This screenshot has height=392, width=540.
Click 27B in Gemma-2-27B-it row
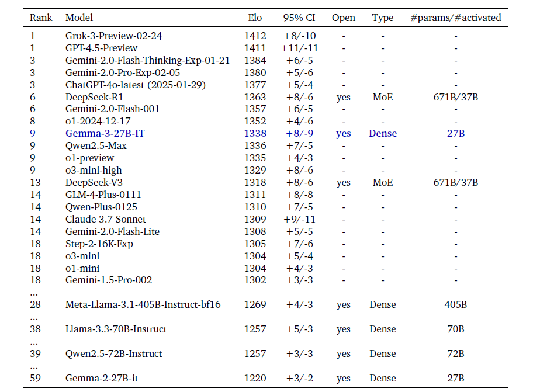[456, 378]
